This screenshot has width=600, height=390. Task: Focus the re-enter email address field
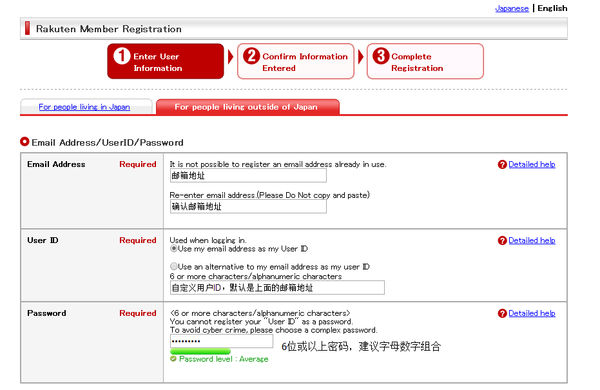coord(248,207)
